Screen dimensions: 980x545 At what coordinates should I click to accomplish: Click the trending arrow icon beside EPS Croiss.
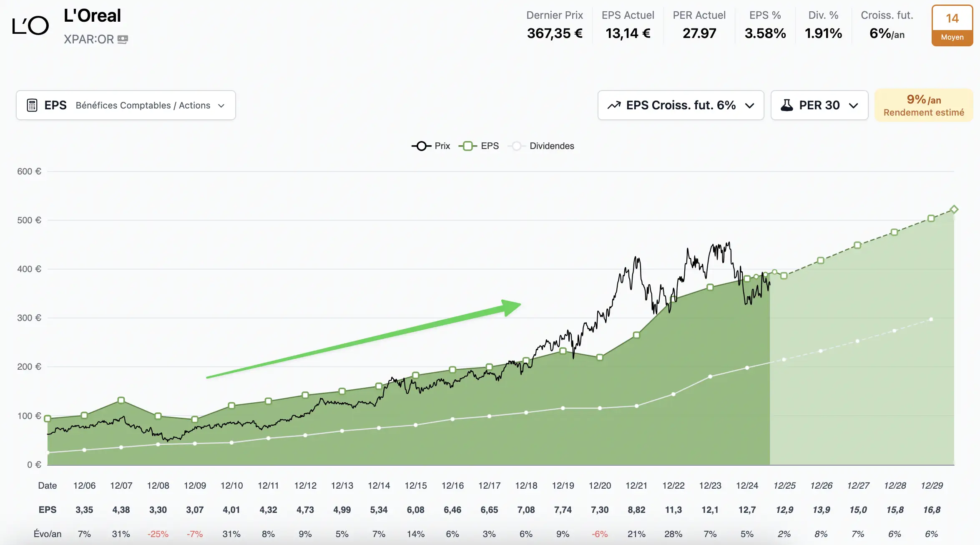tap(614, 105)
